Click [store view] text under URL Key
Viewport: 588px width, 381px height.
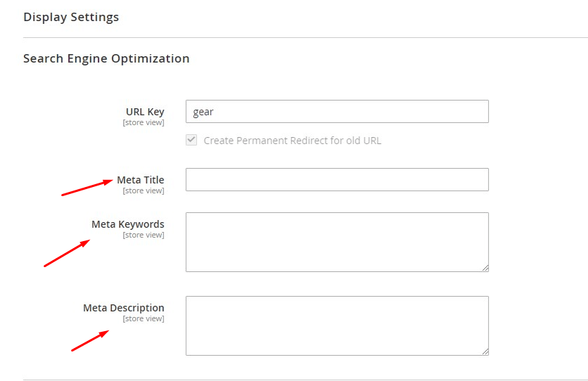[143, 122]
